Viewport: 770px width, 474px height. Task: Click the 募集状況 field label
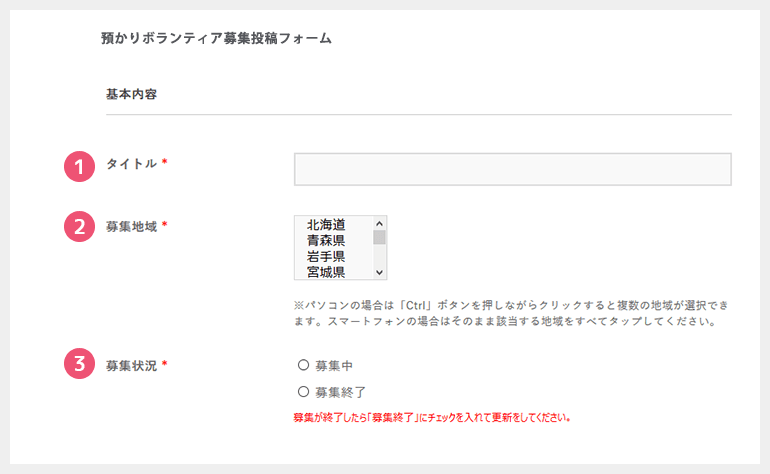(x=131, y=365)
